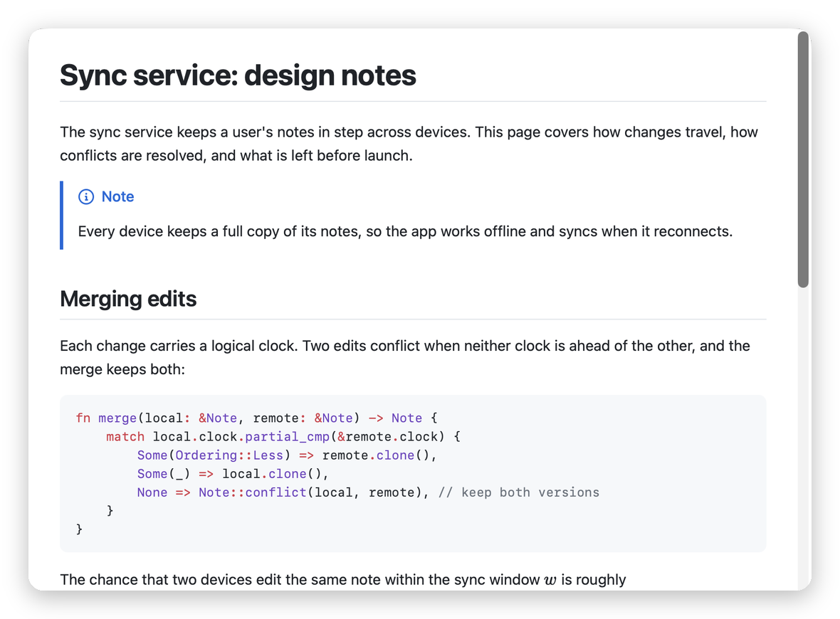Viewport: 840px width, 619px height.
Task: Click "Note::conflict(local, remote)" in the code
Action: pyautogui.click(x=310, y=492)
